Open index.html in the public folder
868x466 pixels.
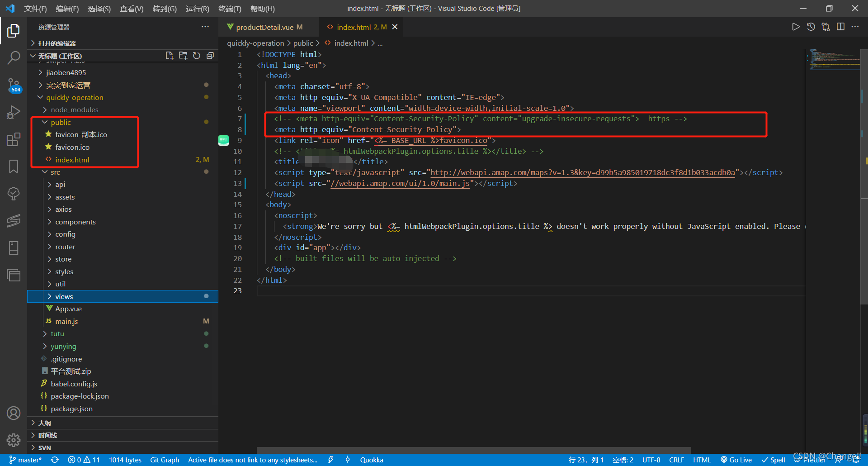123,160
